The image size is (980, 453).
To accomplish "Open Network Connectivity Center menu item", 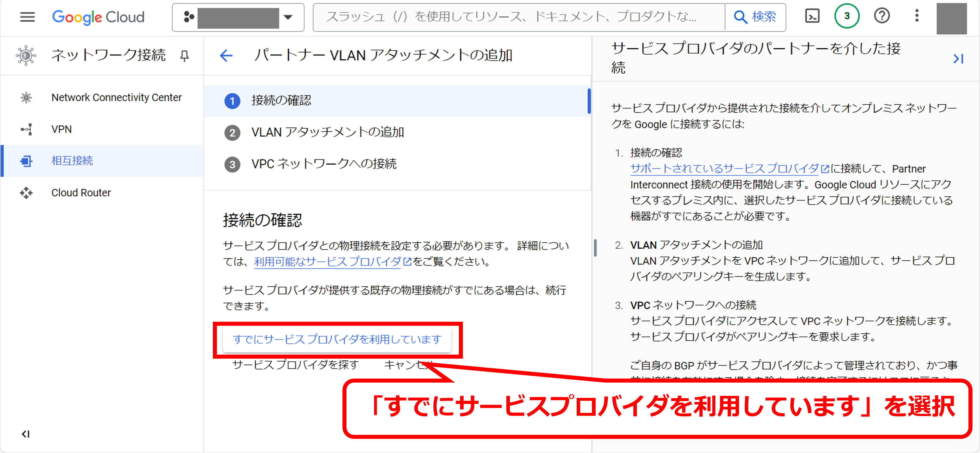I will point(116,97).
